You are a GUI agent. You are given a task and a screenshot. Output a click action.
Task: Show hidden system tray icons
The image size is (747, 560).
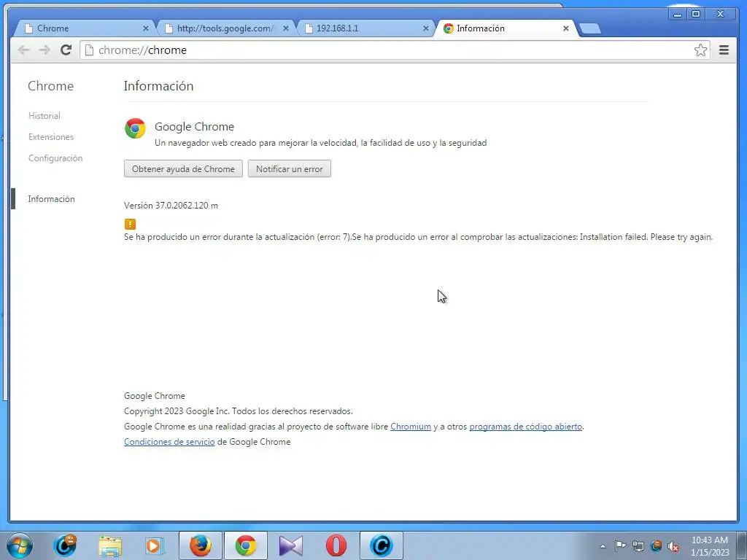(603, 546)
